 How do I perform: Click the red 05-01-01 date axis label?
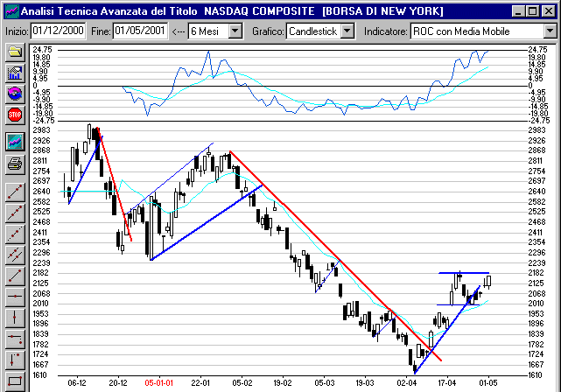pyautogui.click(x=159, y=383)
